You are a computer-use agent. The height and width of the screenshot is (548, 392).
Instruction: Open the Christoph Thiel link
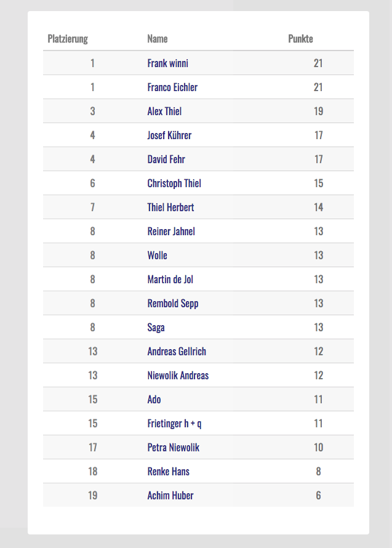click(174, 183)
